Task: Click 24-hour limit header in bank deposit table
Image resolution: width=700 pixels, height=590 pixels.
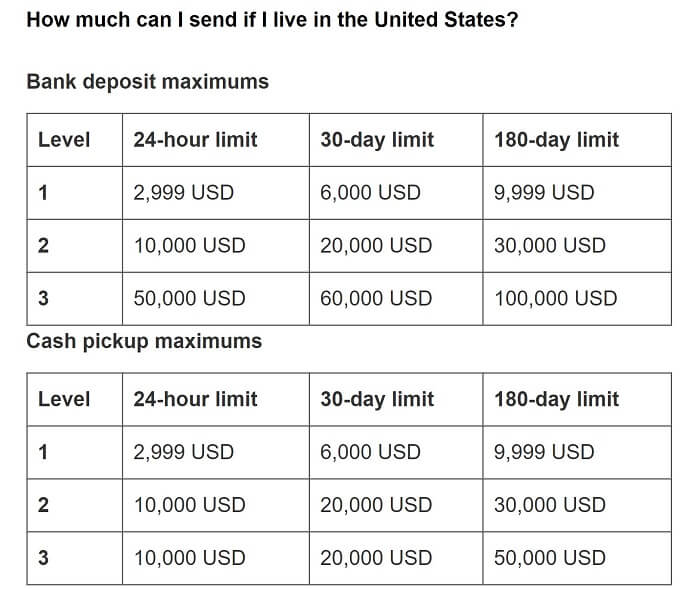Action: [195, 140]
